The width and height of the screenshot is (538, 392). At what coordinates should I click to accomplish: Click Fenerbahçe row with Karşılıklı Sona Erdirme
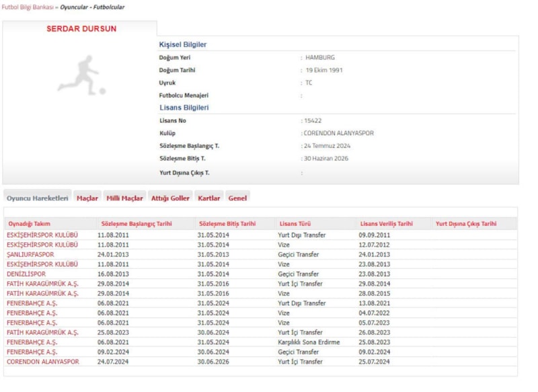pyautogui.click(x=32, y=342)
